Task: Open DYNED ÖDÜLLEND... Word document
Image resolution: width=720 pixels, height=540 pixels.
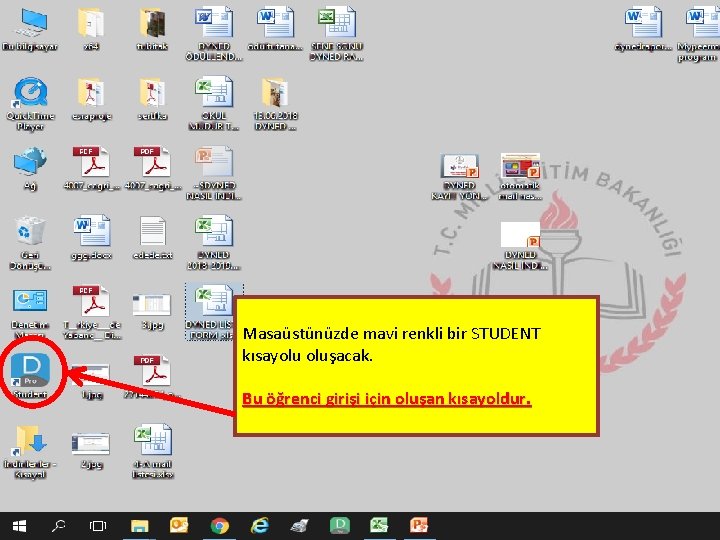Action: click(214, 22)
